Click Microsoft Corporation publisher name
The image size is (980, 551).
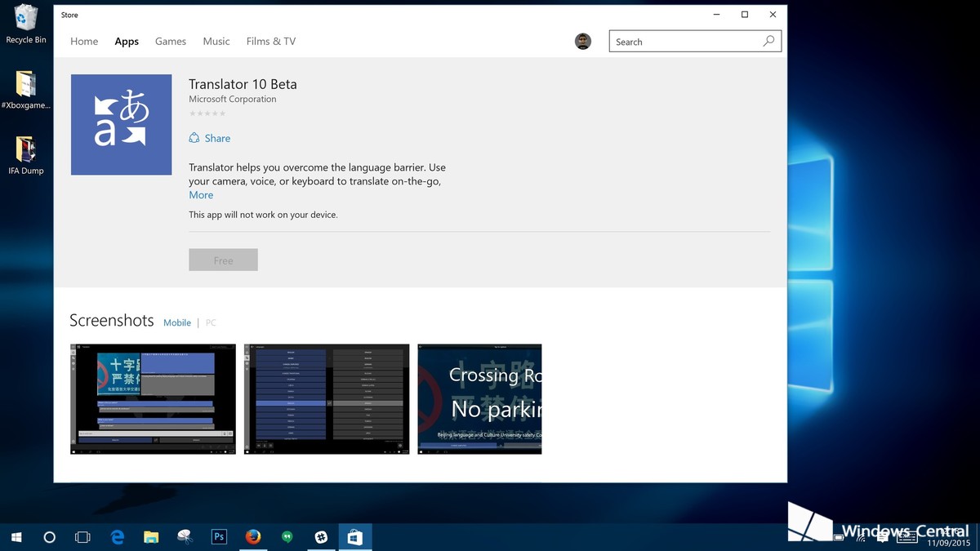click(233, 100)
